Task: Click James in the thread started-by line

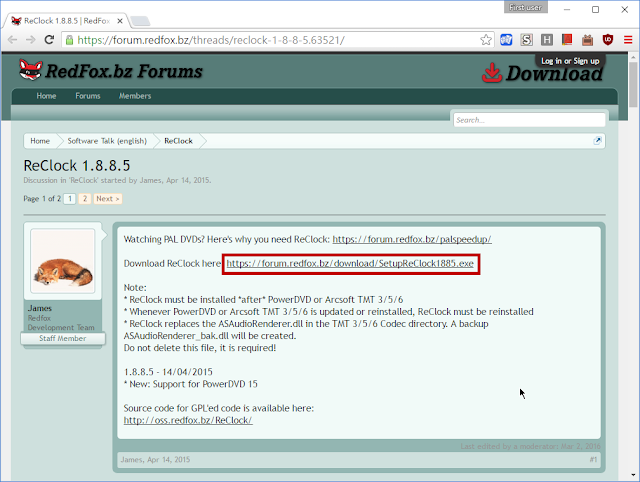Action: (x=151, y=180)
